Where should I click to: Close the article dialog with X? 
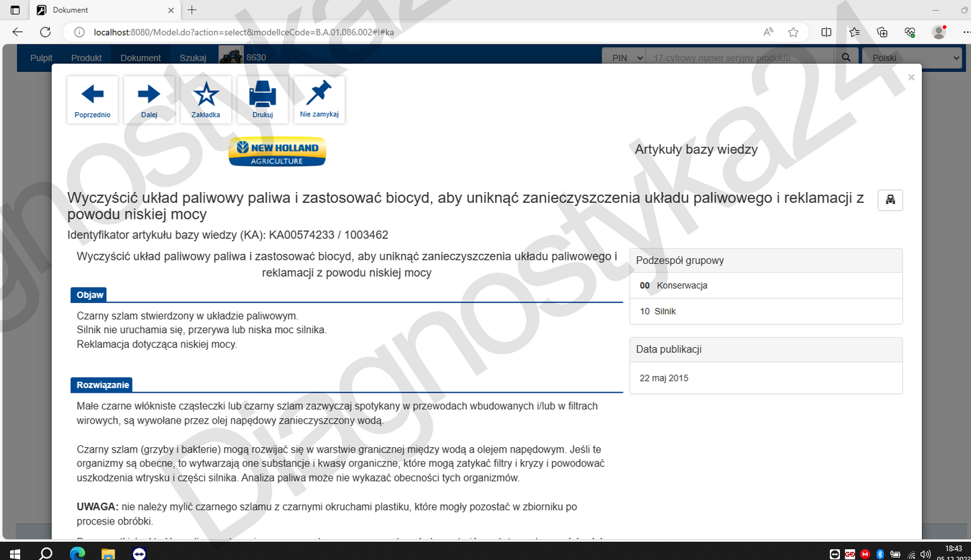click(x=911, y=77)
